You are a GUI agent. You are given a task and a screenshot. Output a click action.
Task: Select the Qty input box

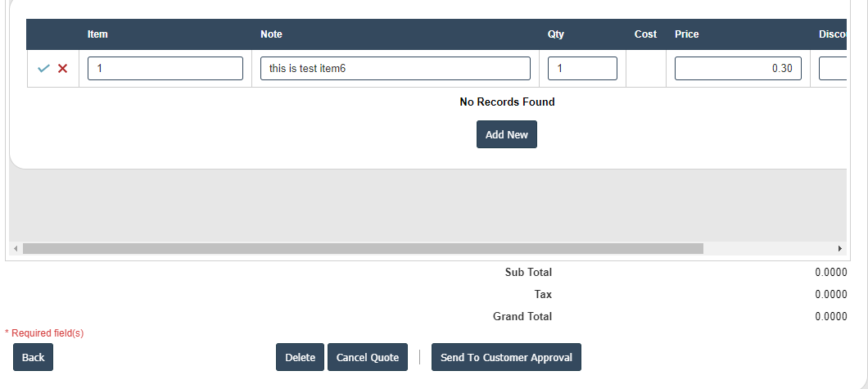point(581,69)
